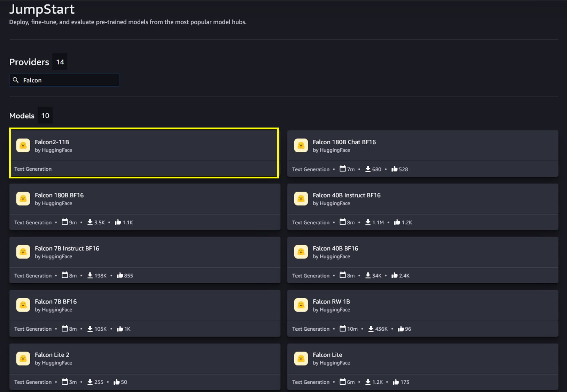The width and height of the screenshot is (567, 392).
Task: Click the 1.1M downloads value
Action: (378, 223)
